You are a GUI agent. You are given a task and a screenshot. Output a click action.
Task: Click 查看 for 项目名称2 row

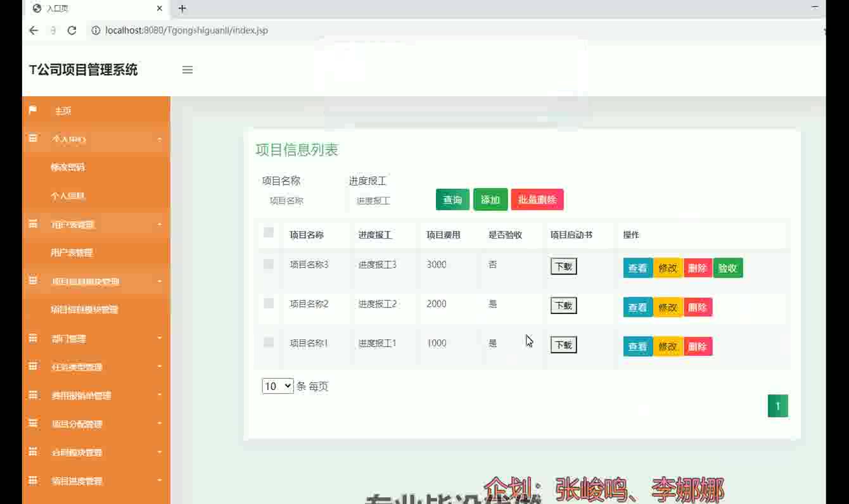tap(637, 307)
